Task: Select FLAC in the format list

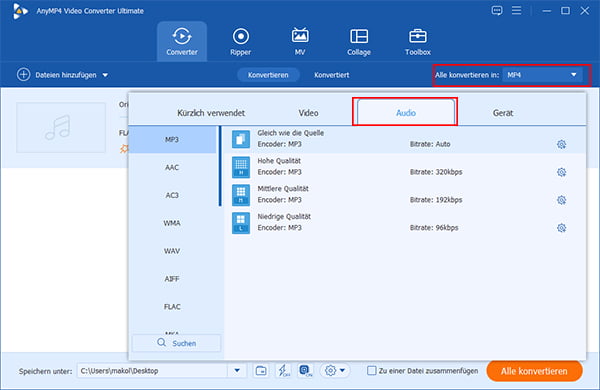Action: [172, 307]
